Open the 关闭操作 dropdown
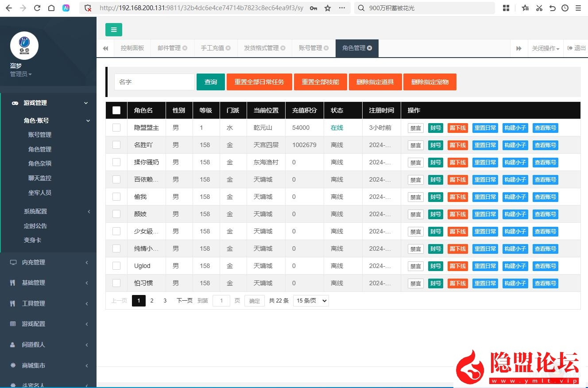This screenshot has width=588, height=388. [x=545, y=48]
